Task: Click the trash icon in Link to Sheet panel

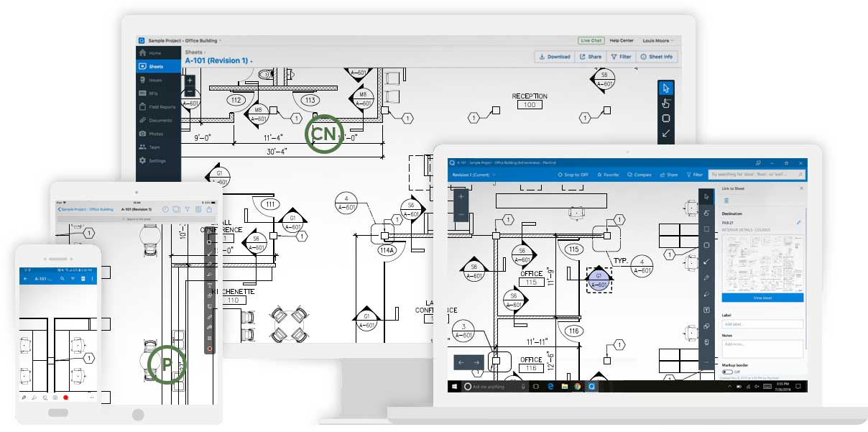Action: click(726, 201)
